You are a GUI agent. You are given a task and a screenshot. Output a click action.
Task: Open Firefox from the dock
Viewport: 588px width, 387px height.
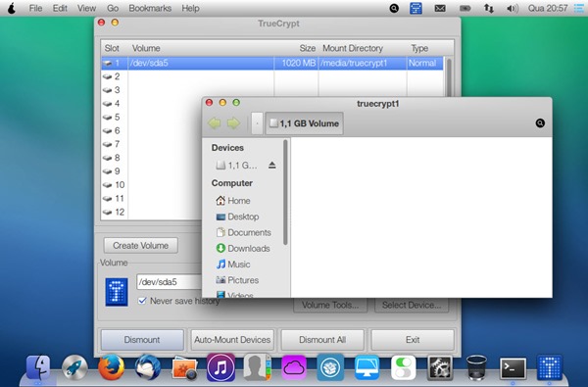(111, 367)
